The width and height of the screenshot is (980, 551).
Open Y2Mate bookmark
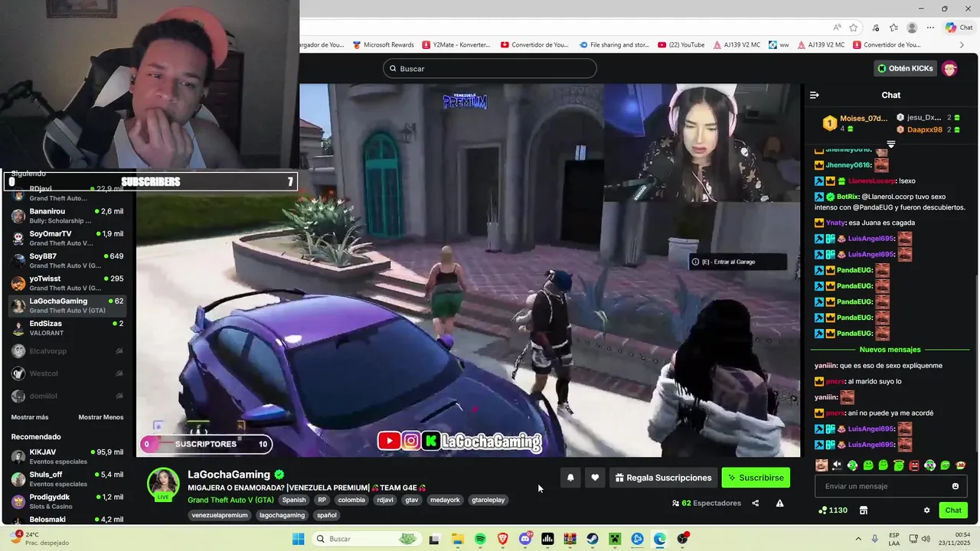point(456,45)
